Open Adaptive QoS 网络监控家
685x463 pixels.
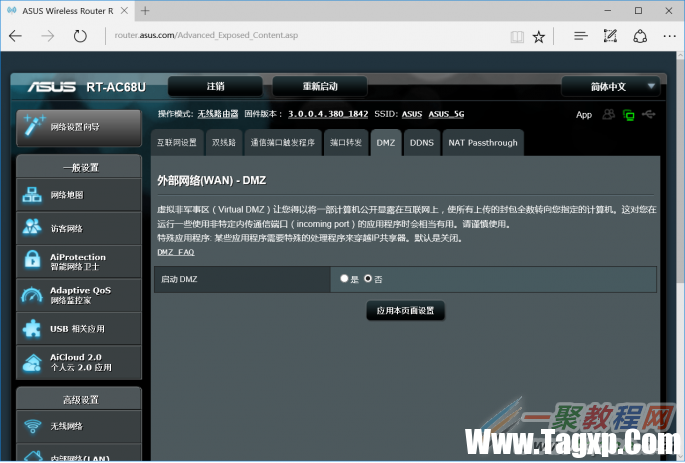[x=79, y=295]
